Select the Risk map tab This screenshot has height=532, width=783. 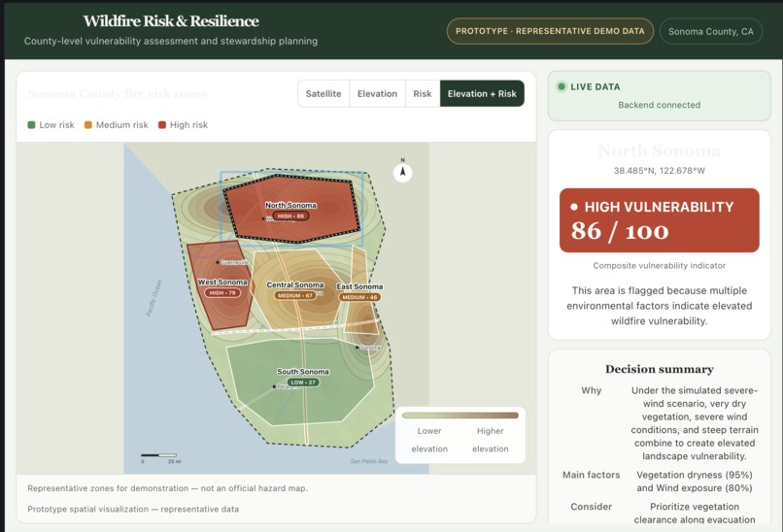[x=422, y=94]
